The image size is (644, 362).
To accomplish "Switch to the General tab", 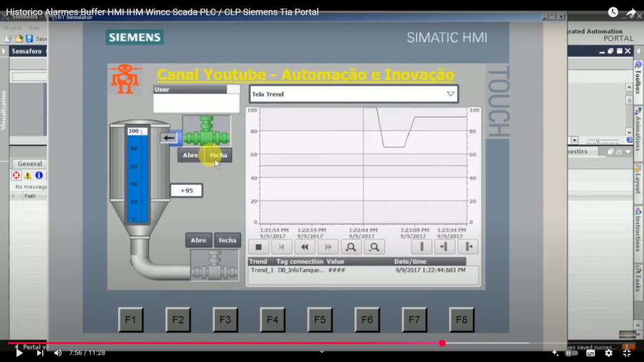I will coord(30,164).
